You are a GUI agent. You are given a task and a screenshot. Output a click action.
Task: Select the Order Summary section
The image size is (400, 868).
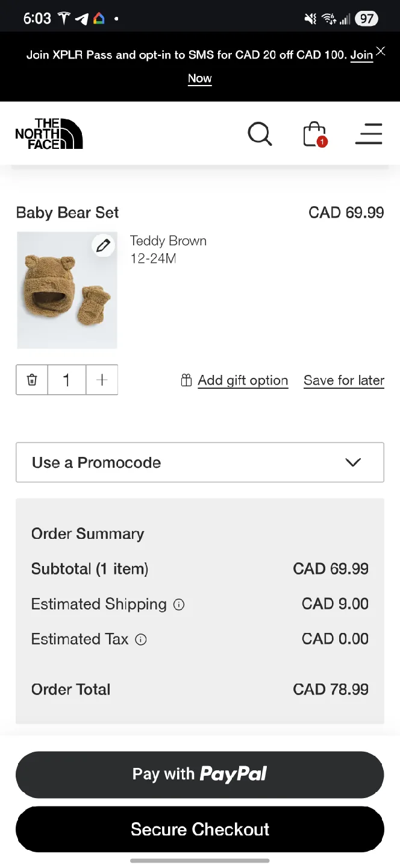click(87, 534)
